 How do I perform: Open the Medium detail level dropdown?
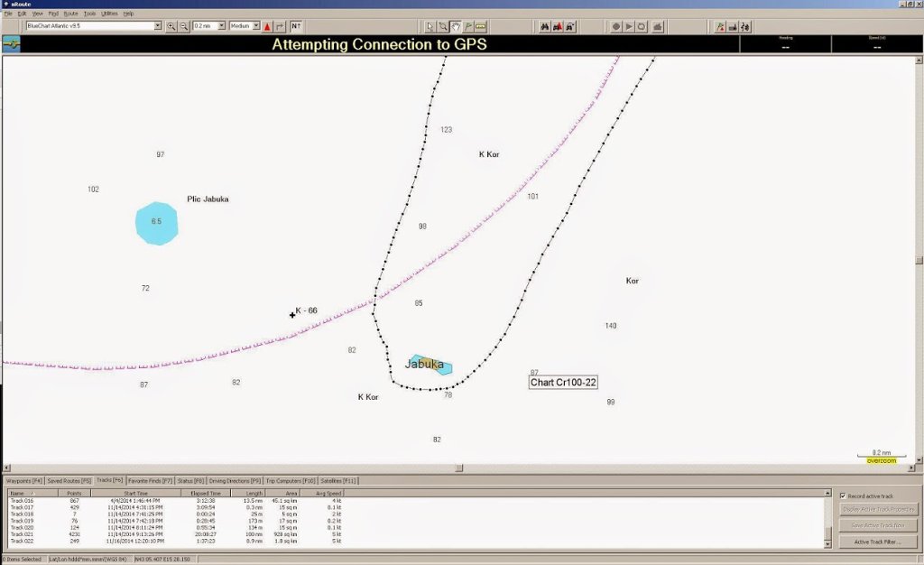(256, 26)
